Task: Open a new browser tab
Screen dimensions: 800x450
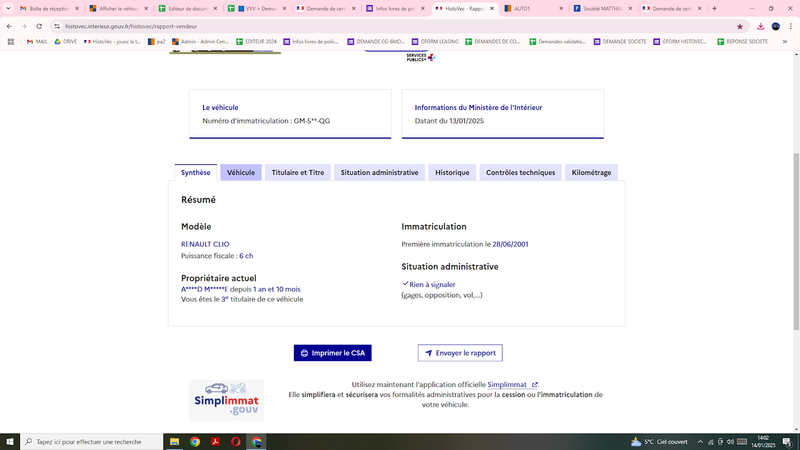Action: pos(714,9)
